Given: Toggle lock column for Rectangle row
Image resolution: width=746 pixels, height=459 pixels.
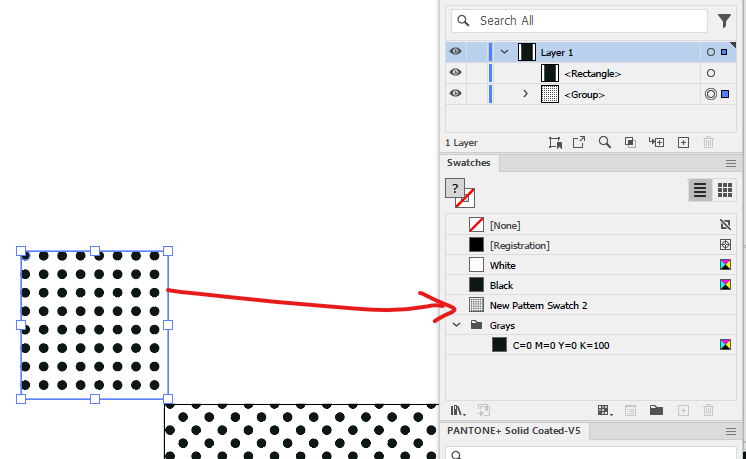Looking at the screenshot, I should pyautogui.click(x=477, y=73).
